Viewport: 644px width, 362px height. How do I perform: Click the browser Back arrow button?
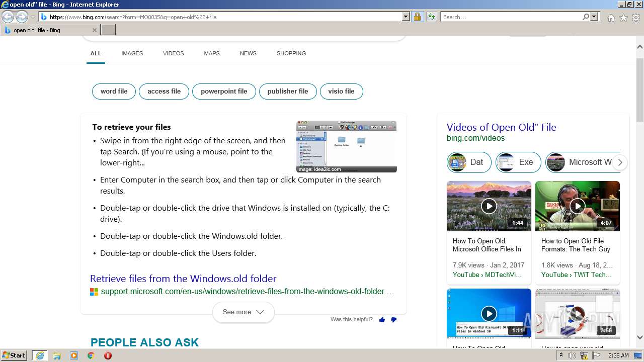(8, 17)
